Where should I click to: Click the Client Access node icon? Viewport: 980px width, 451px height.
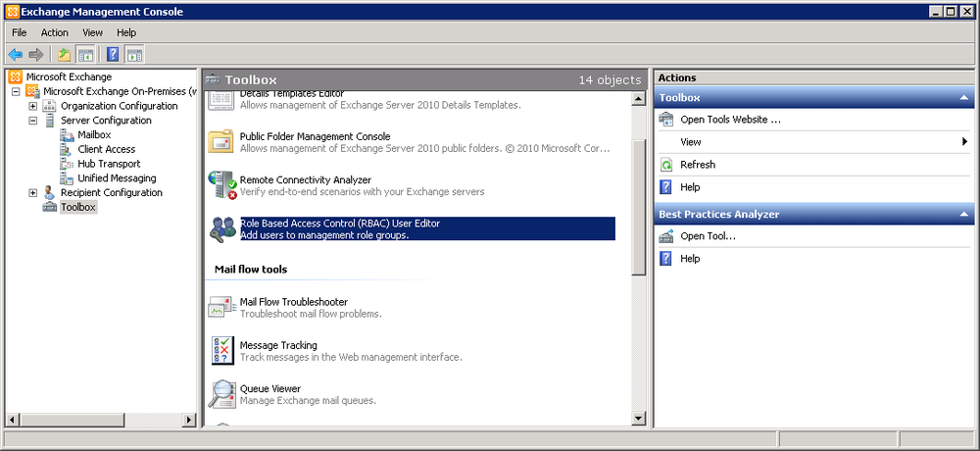[x=67, y=149]
